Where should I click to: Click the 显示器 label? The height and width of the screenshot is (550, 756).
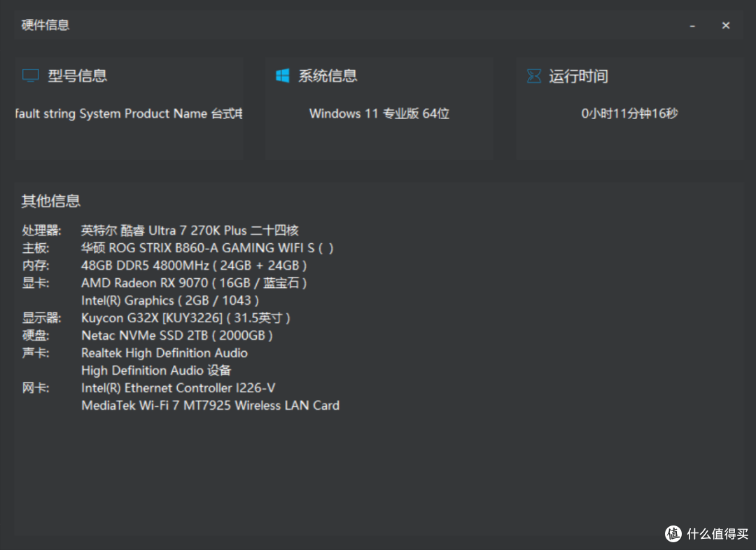click(41, 318)
